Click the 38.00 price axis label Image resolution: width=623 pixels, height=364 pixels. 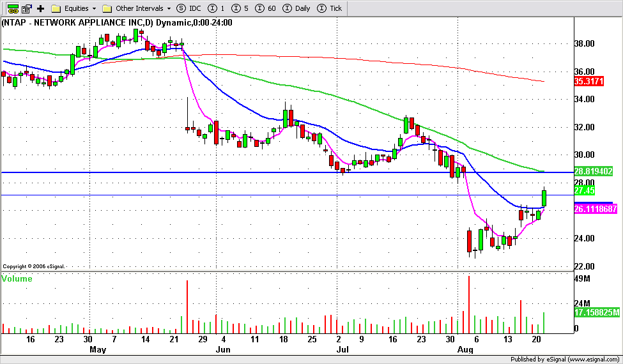click(586, 43)
